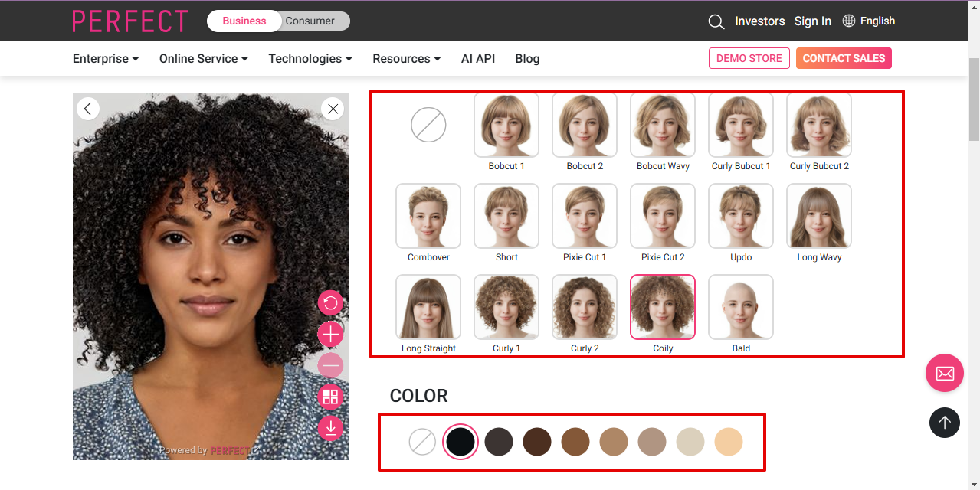Viewport: 980px width, 490px height.
Task: Select the no-hairstyle slash circle
Action: coord(428,124)
